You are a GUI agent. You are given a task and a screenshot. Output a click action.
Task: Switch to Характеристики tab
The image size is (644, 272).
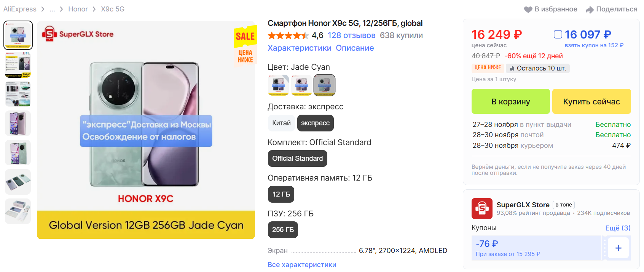[x=300, y=48]
